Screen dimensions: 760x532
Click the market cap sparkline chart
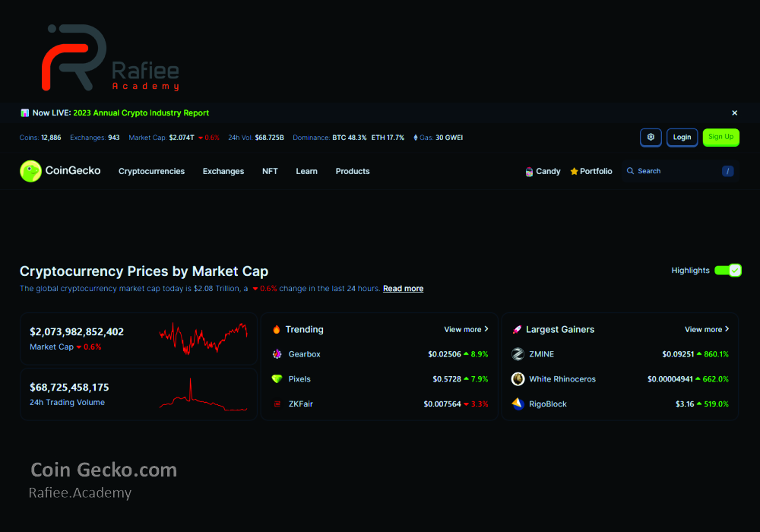pyautogui.click(x=204, y=338)
